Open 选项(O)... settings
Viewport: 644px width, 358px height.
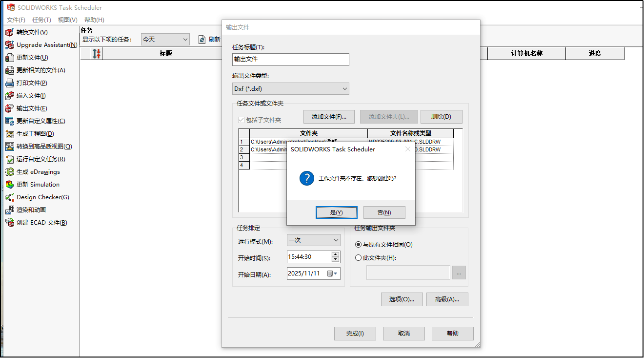pos(402,299)
